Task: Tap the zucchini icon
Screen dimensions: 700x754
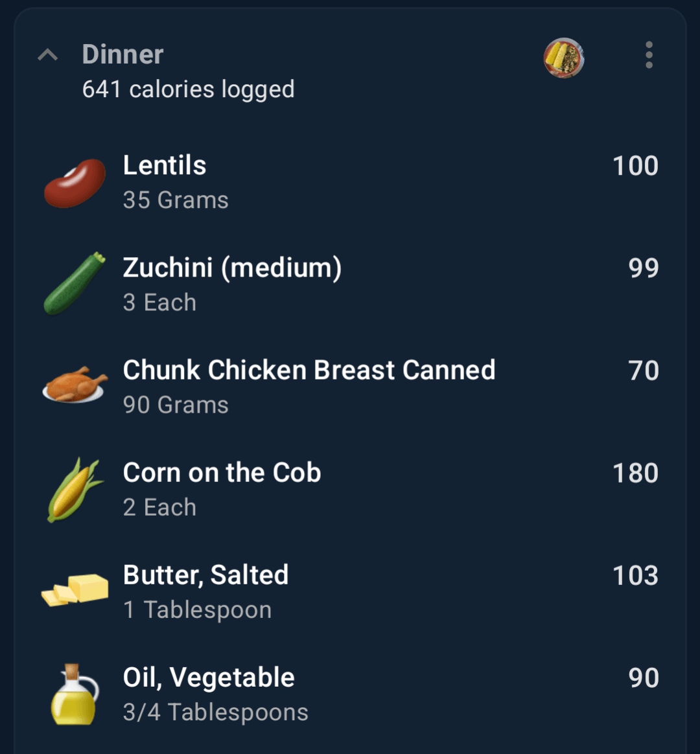Action: (75, 283)
